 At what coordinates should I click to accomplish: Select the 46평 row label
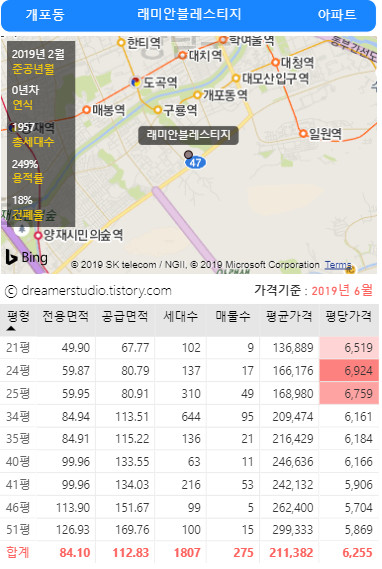coord(18,507)
